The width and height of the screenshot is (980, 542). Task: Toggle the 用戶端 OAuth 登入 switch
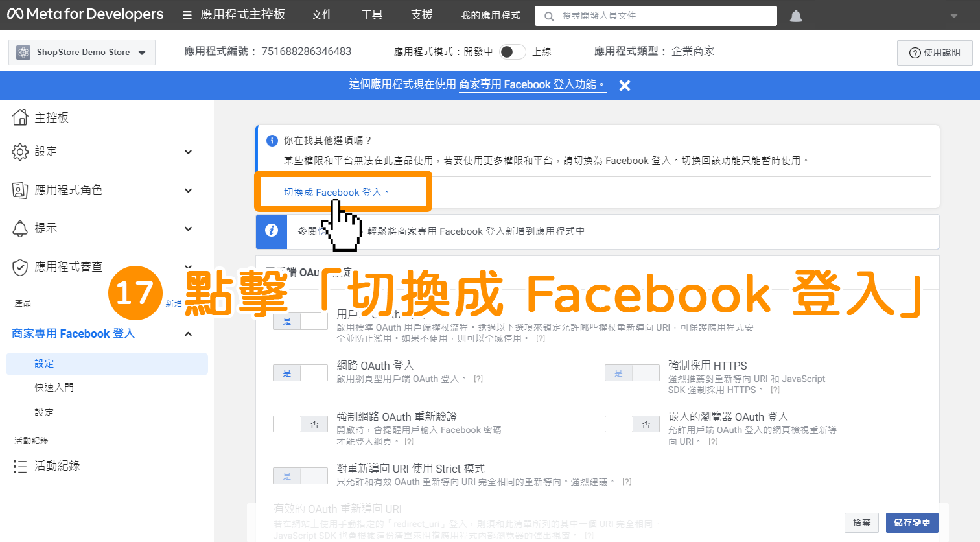(300, 321)
